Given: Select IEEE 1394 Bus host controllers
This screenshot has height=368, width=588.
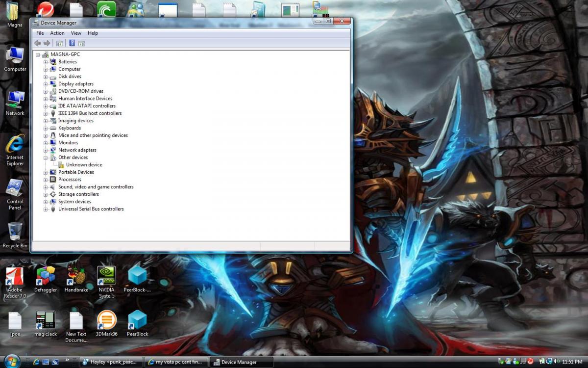Looking at the screenshot, I should (x=90, y=113).
